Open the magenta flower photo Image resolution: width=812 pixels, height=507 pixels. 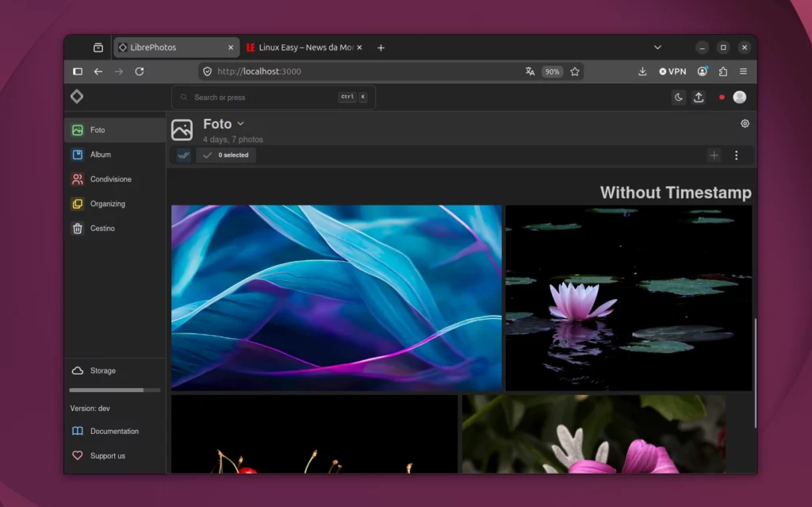(x=594, y=434)
